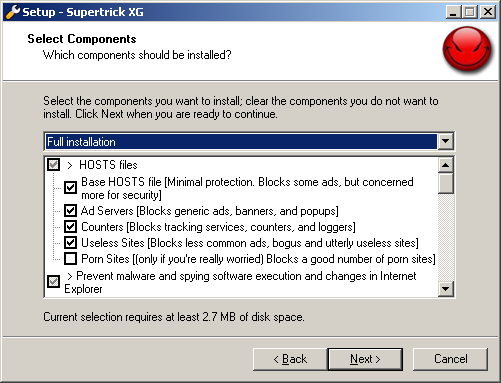The width and height of the screenshot is (501, 383).
Task: Uncheck the Useless Sites option
Action: [x=70, y=243]
